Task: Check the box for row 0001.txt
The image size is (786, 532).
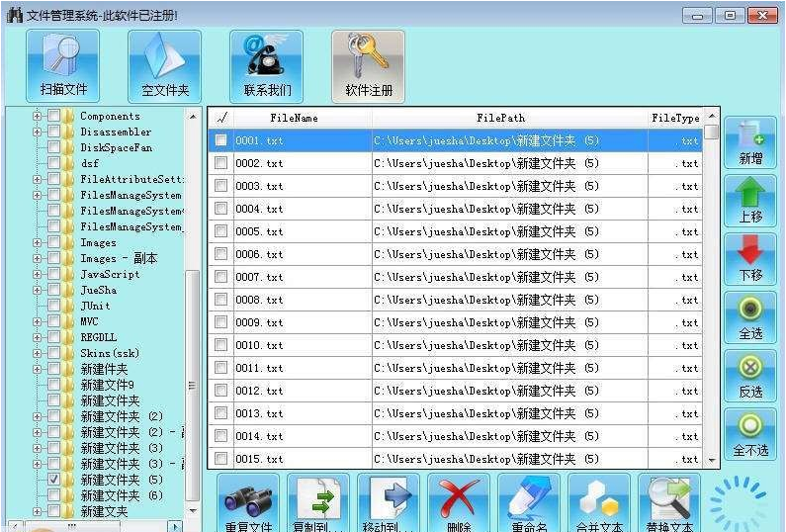Action: 220,140
